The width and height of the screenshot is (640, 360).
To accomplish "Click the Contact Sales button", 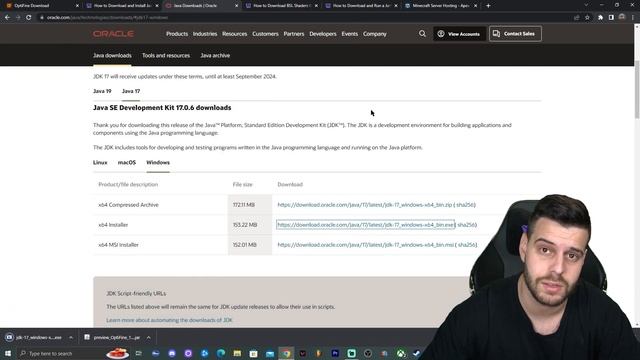I will click(x=515, y=34).
